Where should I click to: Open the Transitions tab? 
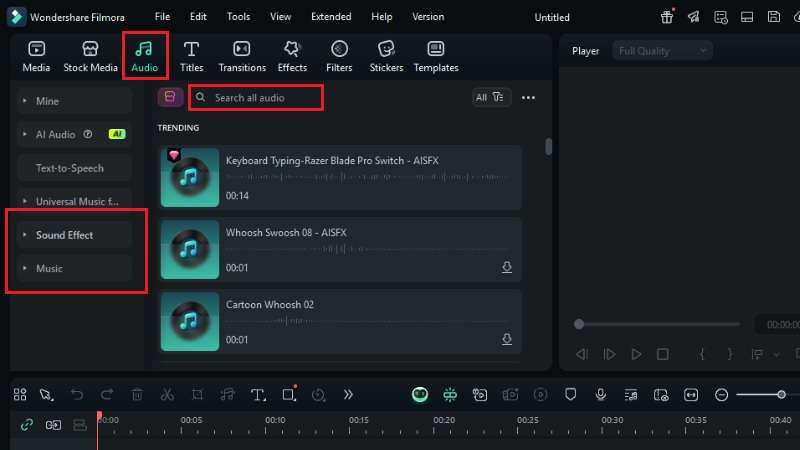(242, 56)
